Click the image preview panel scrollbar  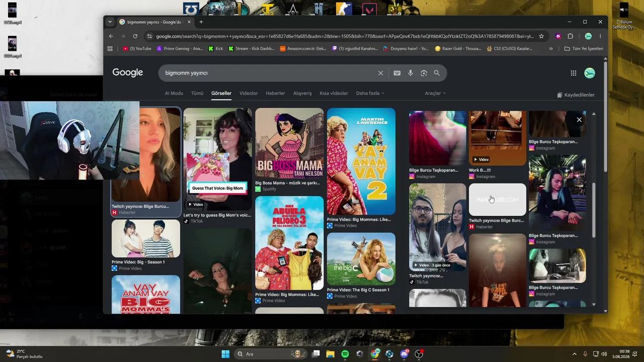(594, 210)
